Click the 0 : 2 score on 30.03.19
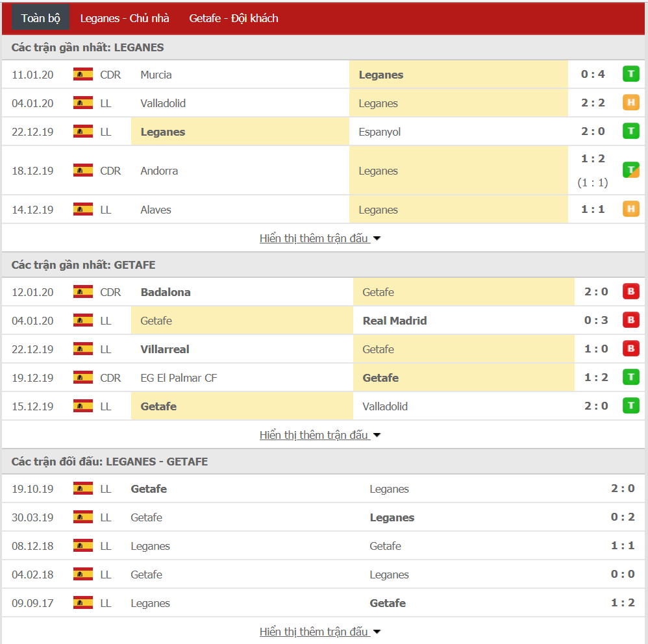 pos(623,517)
